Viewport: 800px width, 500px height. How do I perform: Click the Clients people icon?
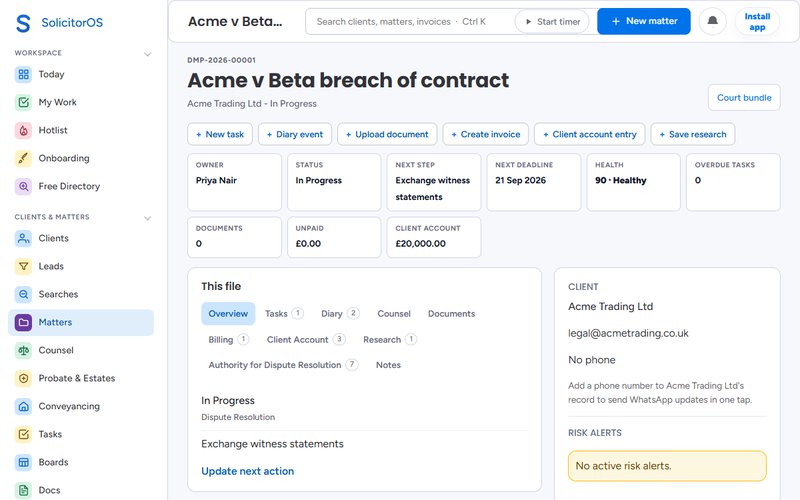(23, 238)
